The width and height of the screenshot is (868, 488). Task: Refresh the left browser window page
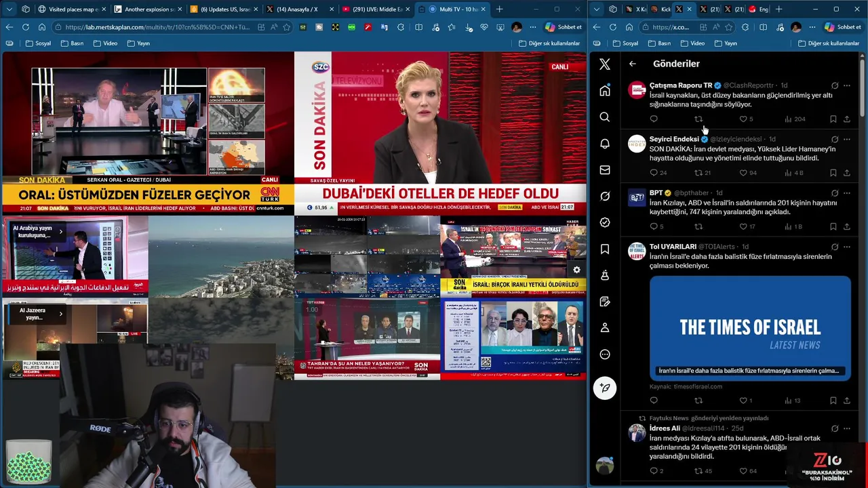26,27
